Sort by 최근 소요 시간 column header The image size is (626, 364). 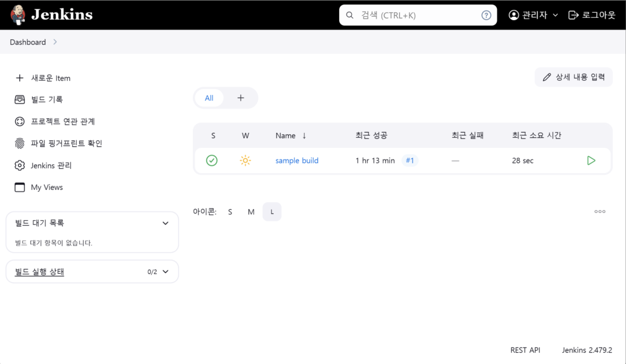click(537, 135)
